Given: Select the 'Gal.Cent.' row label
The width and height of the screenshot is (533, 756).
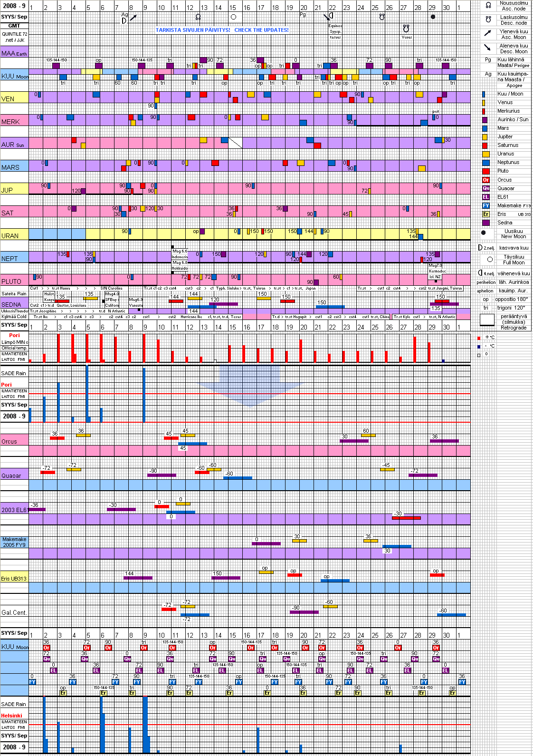Looking at the screenshot, I should [14, 613].
